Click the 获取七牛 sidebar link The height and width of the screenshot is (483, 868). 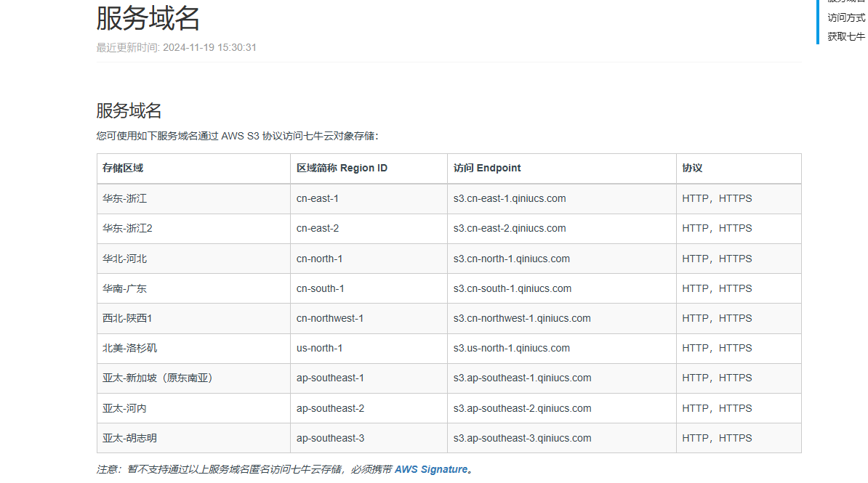(846, 36)
